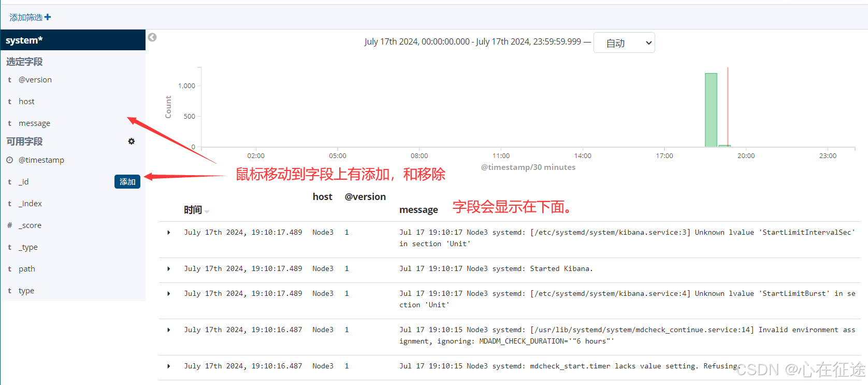
Task: Expand the mdcheck_start.timer log row
Action: (x=169, y=366)
